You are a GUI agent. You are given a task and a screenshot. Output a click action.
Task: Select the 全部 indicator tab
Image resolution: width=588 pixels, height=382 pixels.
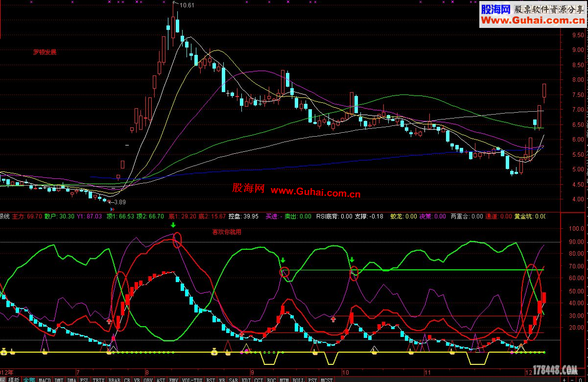tap(29, 380)
